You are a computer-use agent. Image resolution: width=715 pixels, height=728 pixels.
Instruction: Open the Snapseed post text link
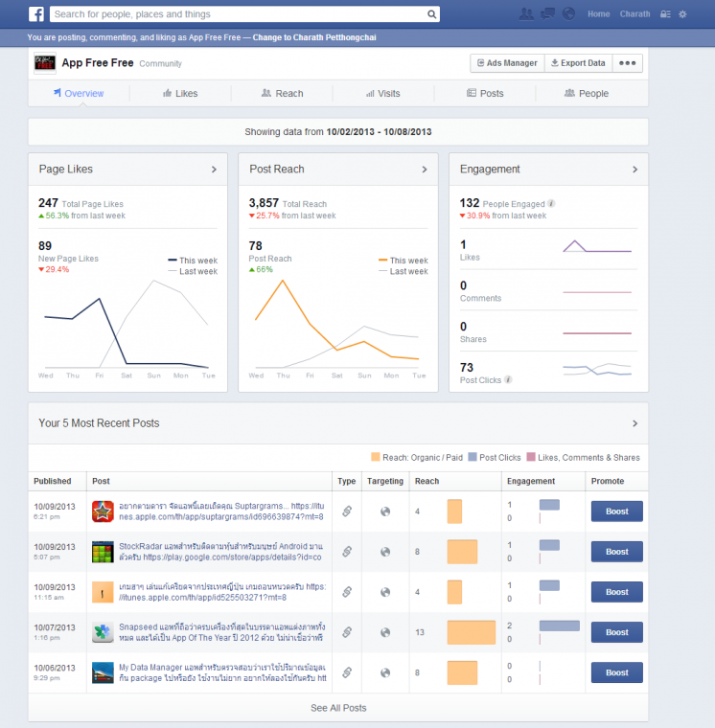(222, 632)
